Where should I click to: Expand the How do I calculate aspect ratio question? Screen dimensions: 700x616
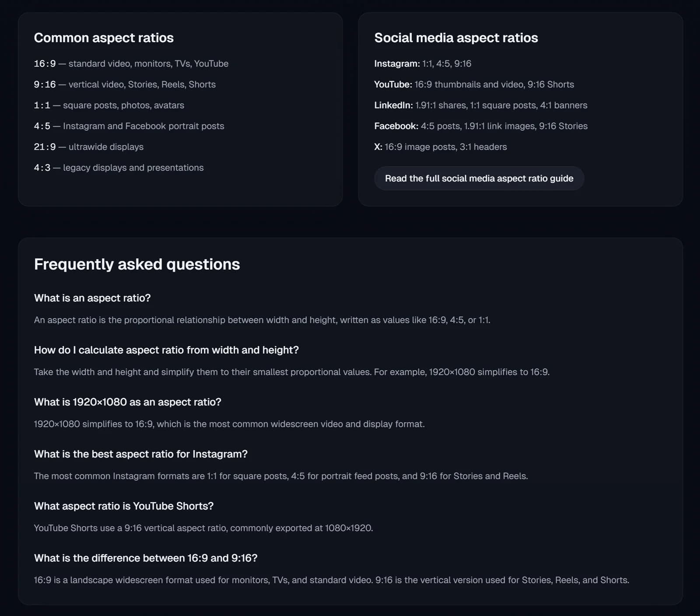pyautogui.click(x=166, y=350)
